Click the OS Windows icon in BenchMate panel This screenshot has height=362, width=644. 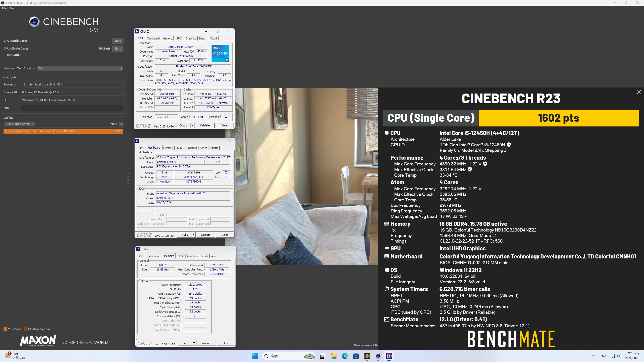[x=387, y=270]
